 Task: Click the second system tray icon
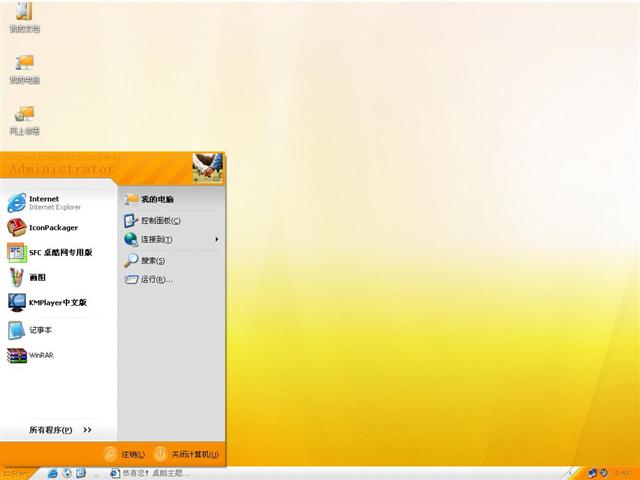coord(603,473)
